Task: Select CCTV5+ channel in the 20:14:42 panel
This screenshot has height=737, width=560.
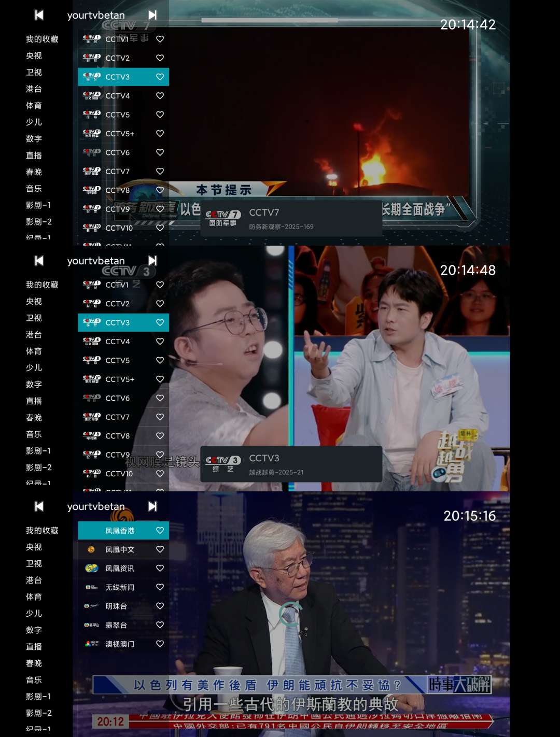Action: click(x=123, y=134)
